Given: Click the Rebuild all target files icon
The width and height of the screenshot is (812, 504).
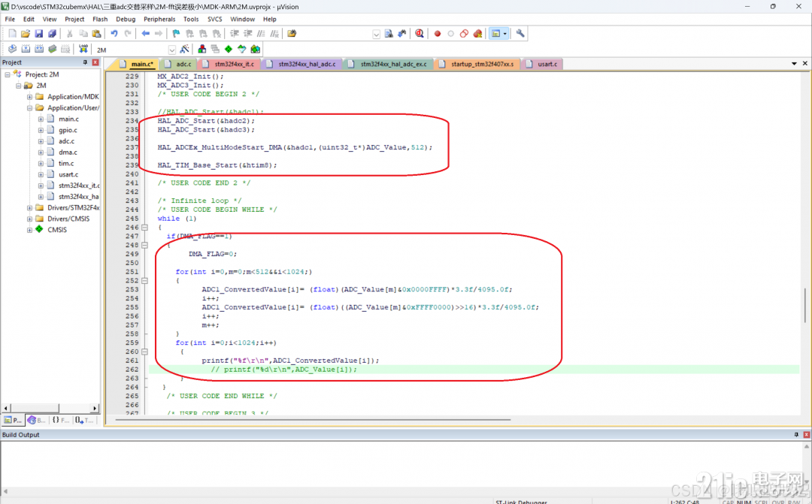Looking at the screenshot, I should click(x=39, y=49).
